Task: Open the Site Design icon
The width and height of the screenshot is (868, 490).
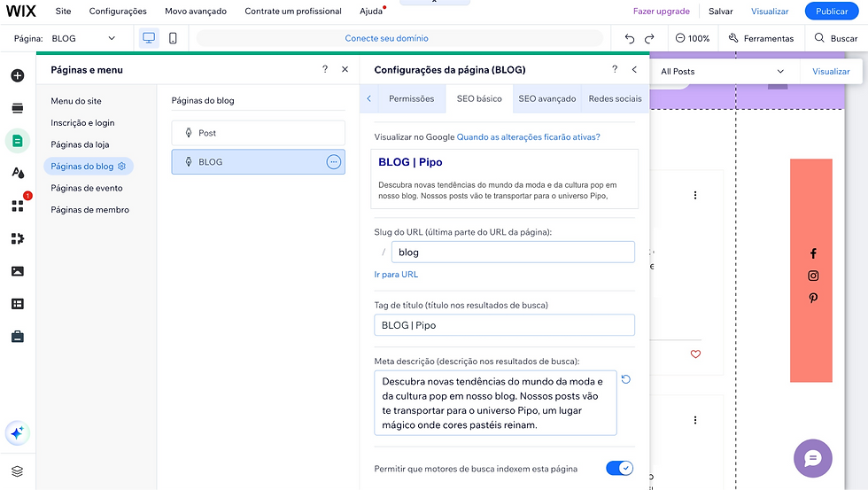Action: (18, 173)
